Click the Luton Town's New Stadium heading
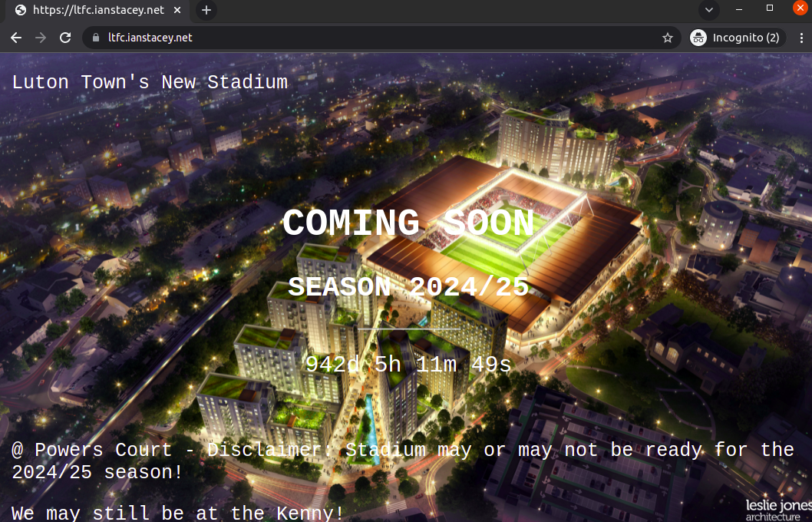This screenshot has width=812, height=522. 150,82
